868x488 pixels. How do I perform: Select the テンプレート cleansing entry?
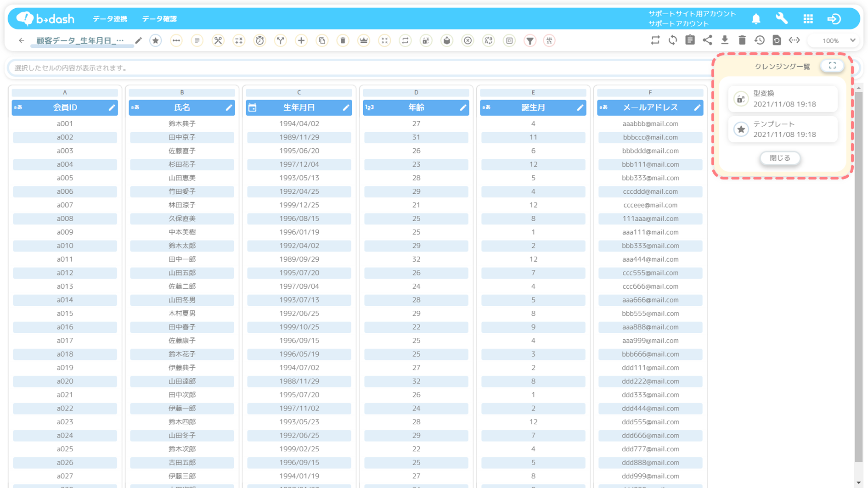(x=783, y=129)
